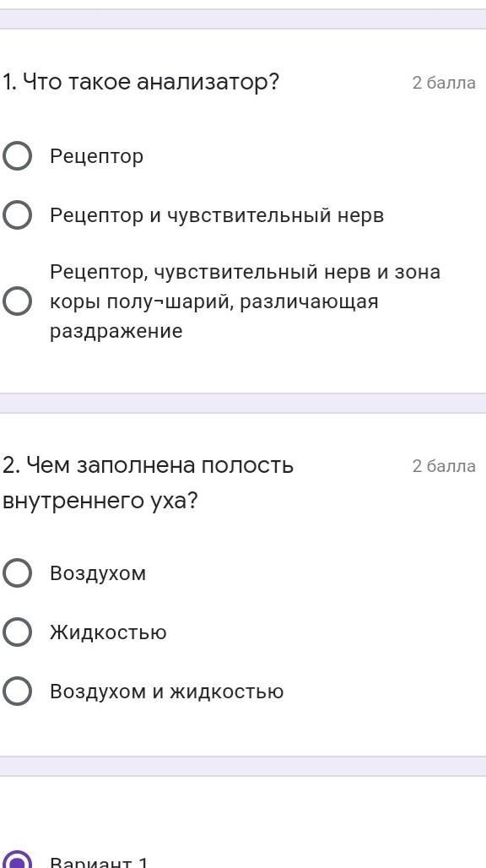
Task: Choose the "Жидкостью" radio circle
Action: (17, 632)
